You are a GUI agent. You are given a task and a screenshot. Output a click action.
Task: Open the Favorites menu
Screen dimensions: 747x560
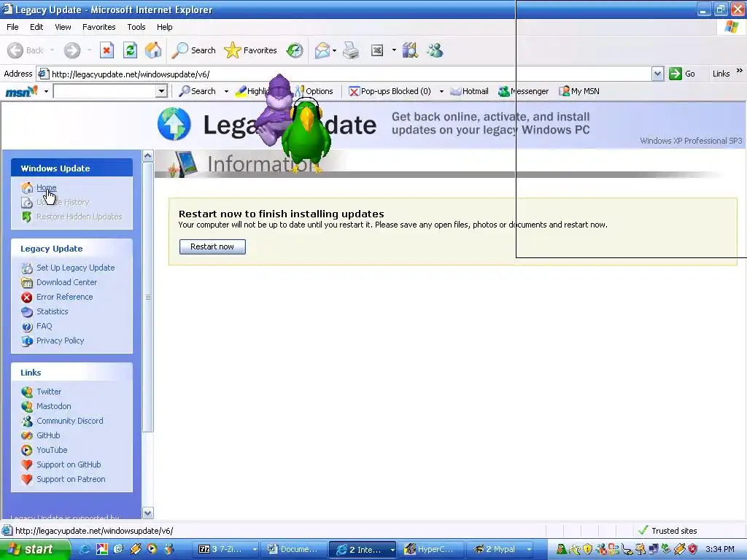[x=99, y=27]
